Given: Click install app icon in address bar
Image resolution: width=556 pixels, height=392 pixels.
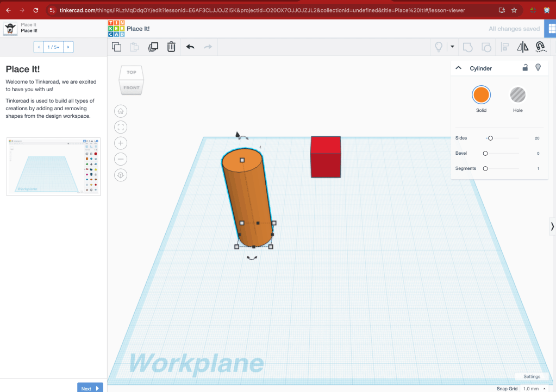Looking at the screenshot, I should click(502, 10).
